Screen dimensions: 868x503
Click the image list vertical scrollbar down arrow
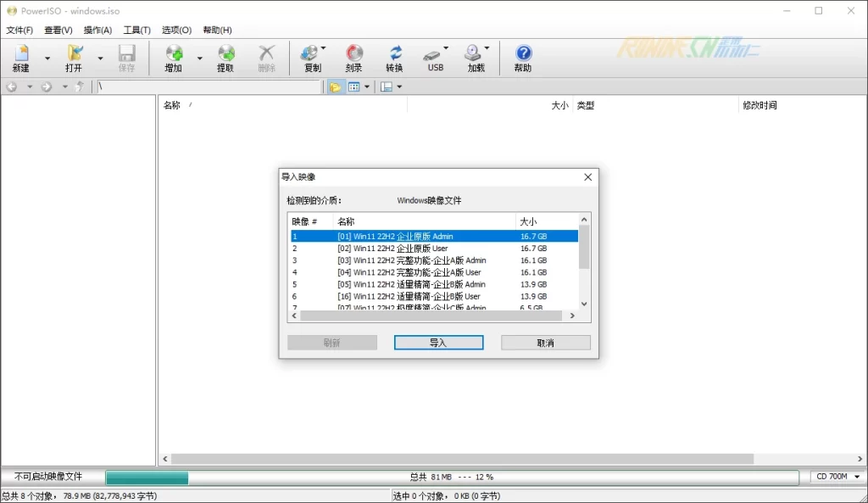584,304
